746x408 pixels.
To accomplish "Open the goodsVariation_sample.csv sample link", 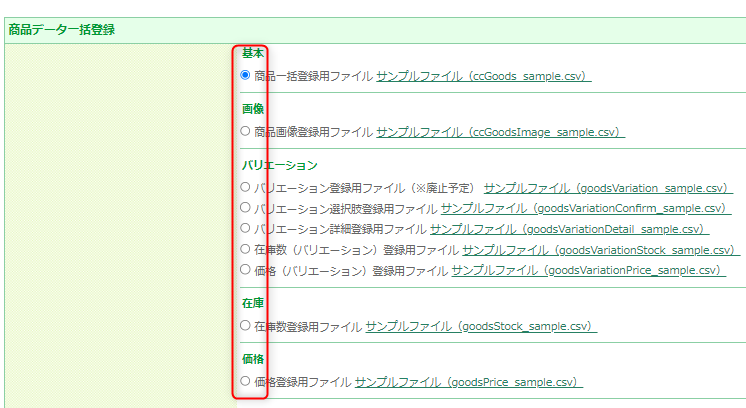I will tap(609, 188).
